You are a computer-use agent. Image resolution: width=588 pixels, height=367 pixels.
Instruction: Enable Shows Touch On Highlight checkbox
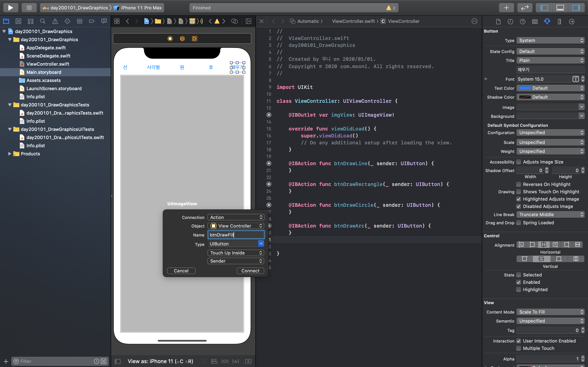519,192
